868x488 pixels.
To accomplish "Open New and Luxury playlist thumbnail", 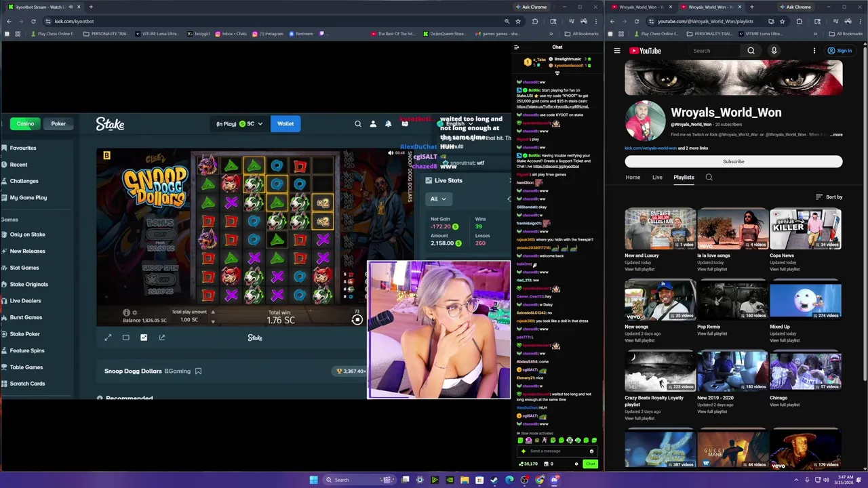I will 660,229.
